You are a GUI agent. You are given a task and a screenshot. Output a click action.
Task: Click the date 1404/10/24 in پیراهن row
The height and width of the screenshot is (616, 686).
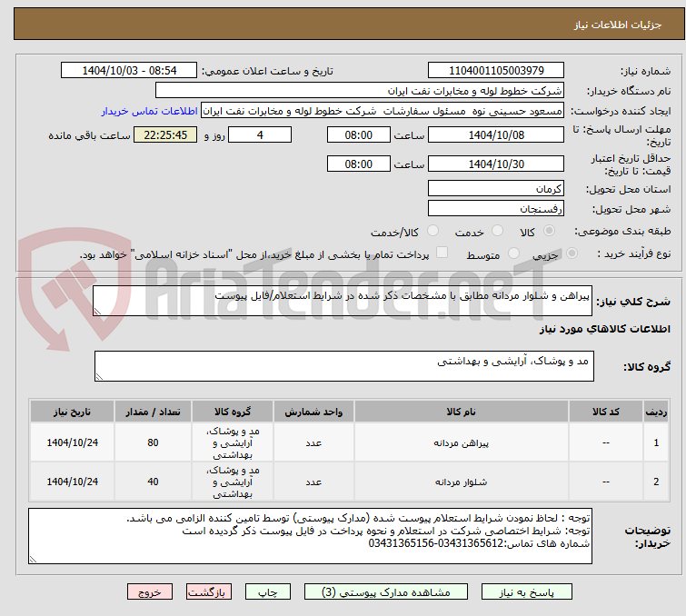(x=72, y=442)
